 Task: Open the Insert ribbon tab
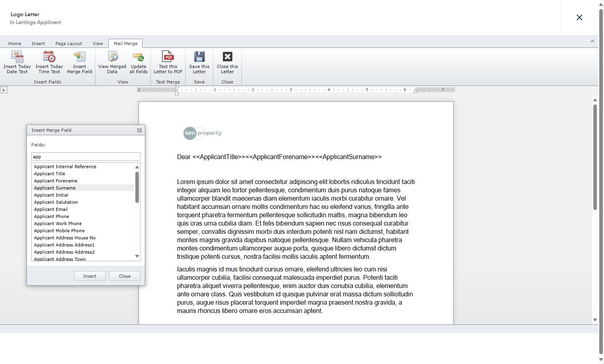pos(38,44)
